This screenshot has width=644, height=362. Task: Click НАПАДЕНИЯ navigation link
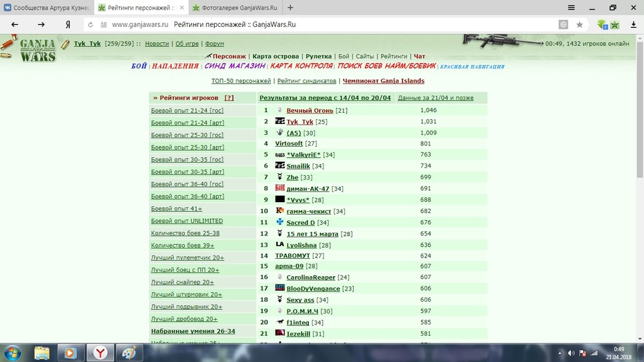(x=175, y=66)
